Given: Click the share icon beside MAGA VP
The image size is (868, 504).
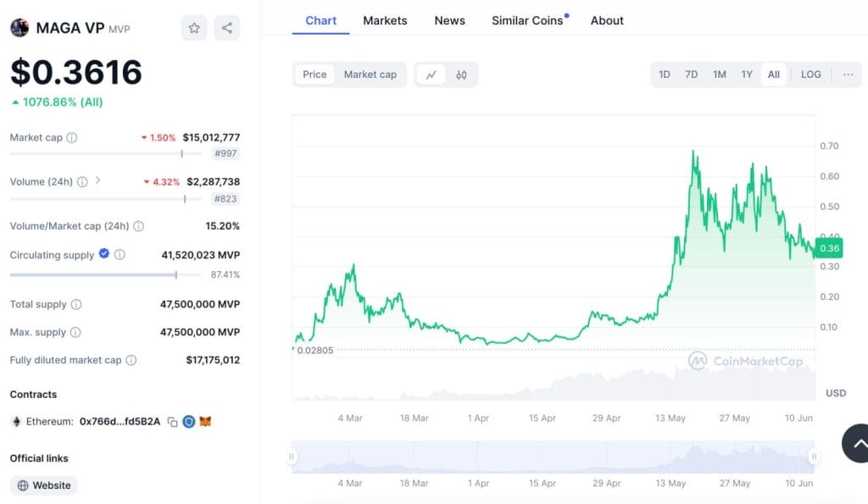Looking at the screenshot, I should click(226, 28).
